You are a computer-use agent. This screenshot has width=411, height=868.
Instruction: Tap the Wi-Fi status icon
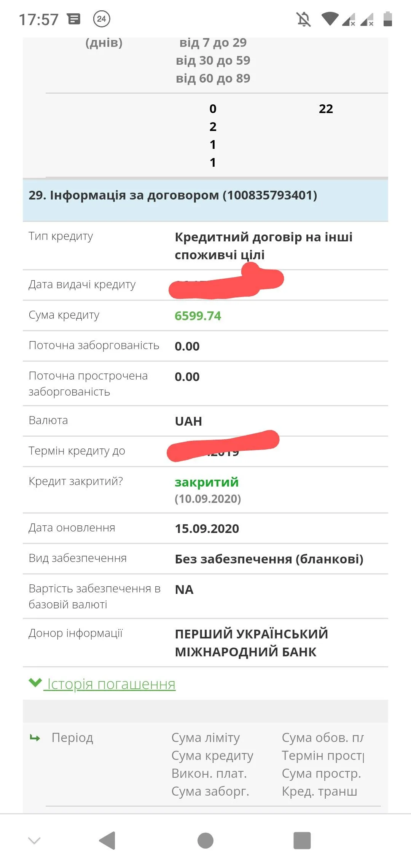[330, 19]
